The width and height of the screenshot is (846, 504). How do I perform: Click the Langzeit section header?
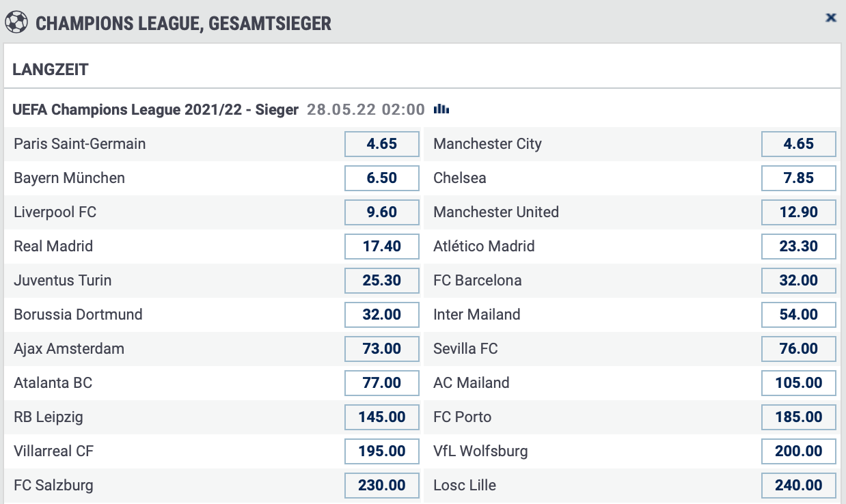click(x=51, y=69)
